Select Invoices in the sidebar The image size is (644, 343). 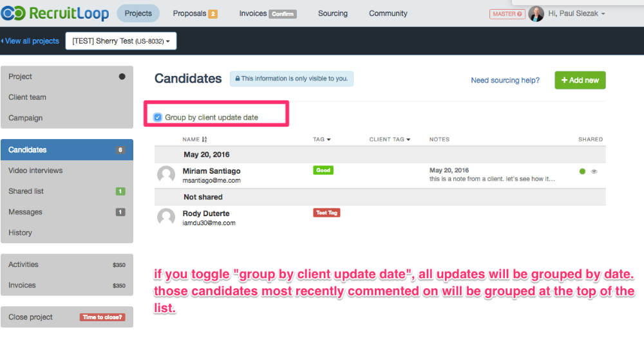click(x=67, y=285)
